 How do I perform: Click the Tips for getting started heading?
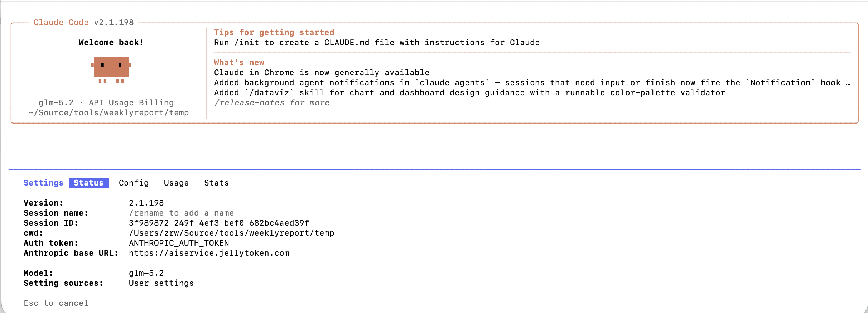(x=274, y=32)
